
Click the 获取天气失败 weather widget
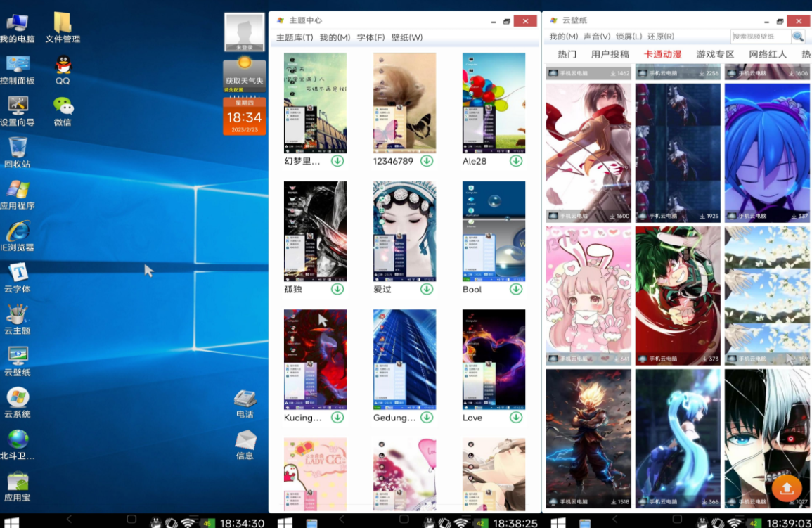pos(245,74)
